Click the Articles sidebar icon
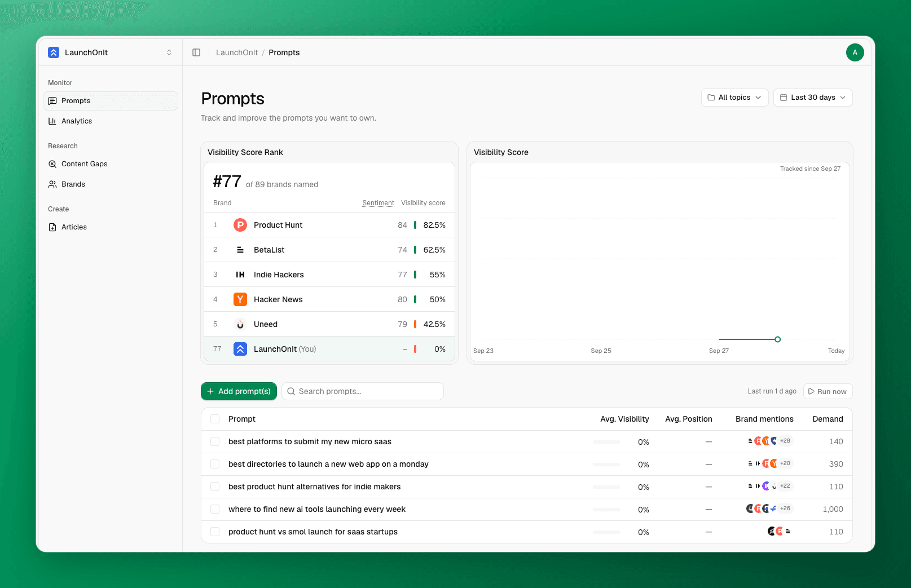The image size is (911, 588). pyautogui.click(x=52, y=227)
